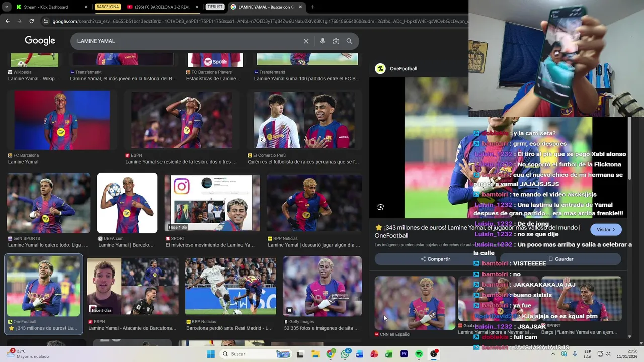Open the ESPN injury image of Yamal
Image resolution: width=644 pixels, height=362 pixels.
[182, 120]
